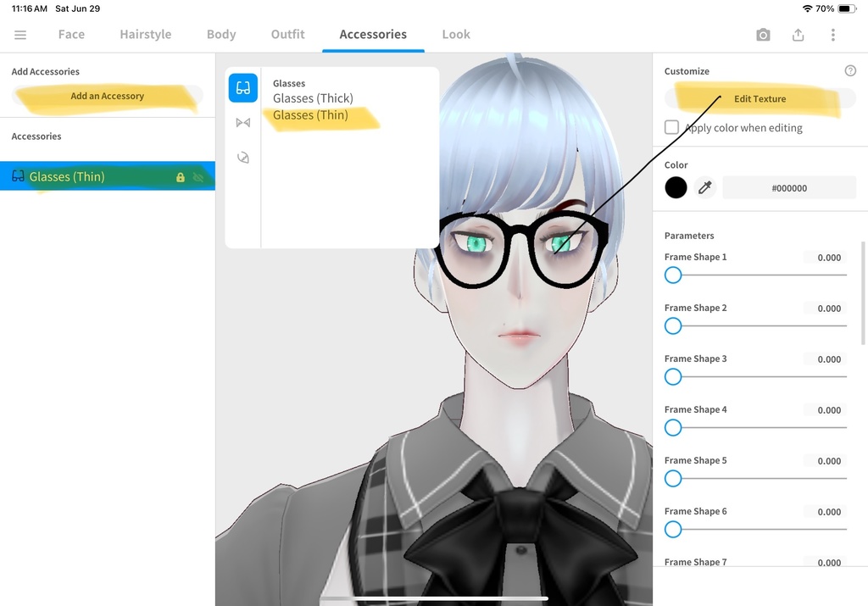Viewport: 868px width, 606px height.
Task: Tap the Wi-Fi icon in status bar
Action: (807, 8)
